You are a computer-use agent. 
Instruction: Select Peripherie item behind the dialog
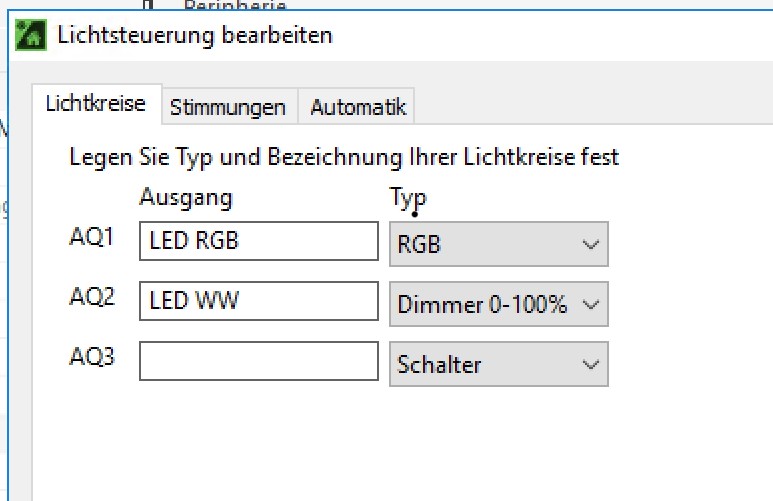(x=234, y=7)
